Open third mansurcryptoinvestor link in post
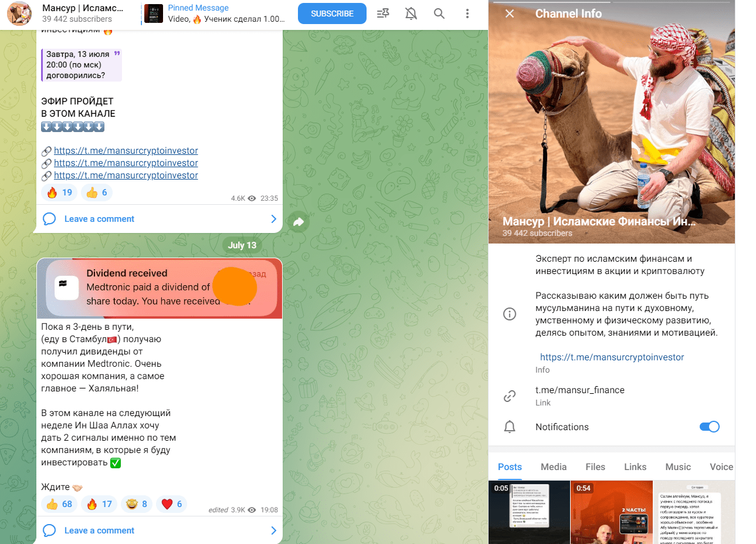 [x=126, y=175]
